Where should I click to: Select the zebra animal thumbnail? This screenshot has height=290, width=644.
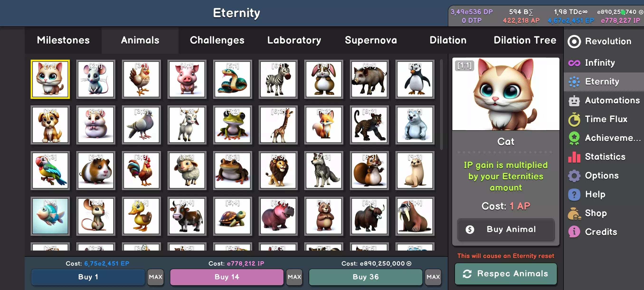278,79
